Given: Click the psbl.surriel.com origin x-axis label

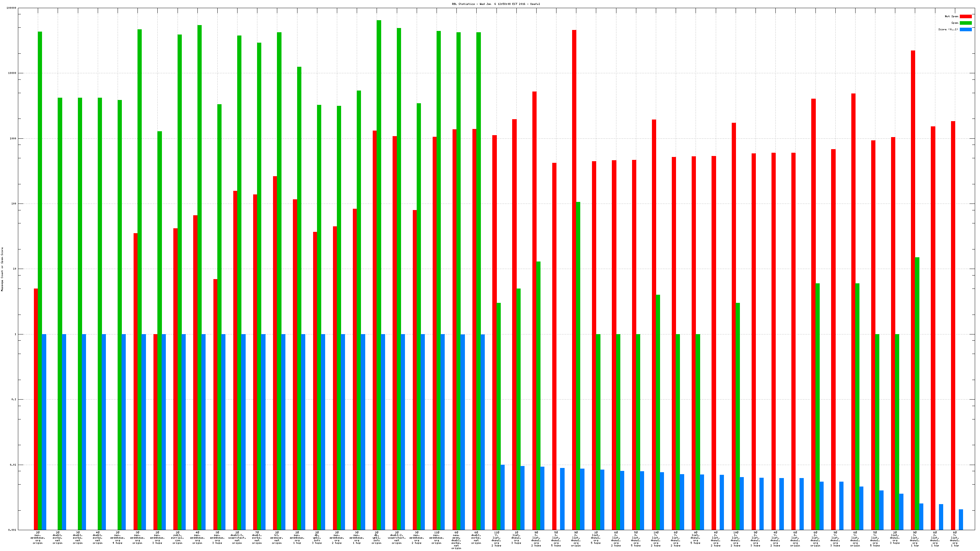Looking at the screenshot, I should (x=177, y=538).
